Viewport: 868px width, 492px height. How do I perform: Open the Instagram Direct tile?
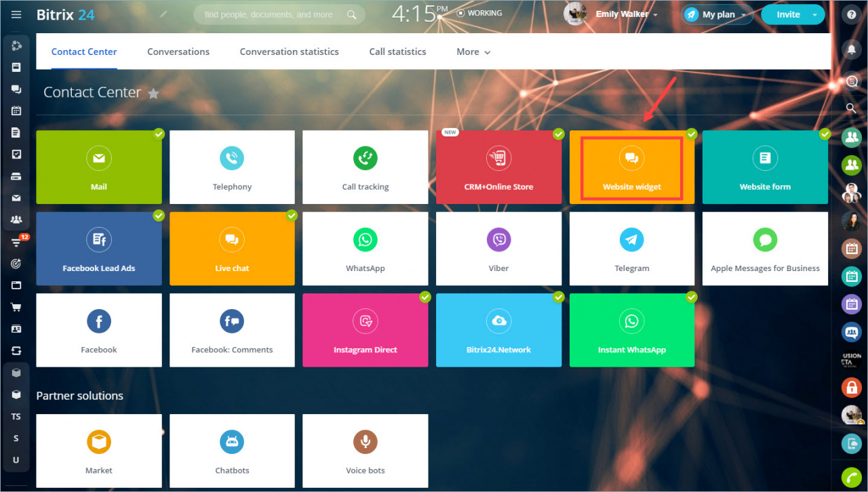click(366, 330)
